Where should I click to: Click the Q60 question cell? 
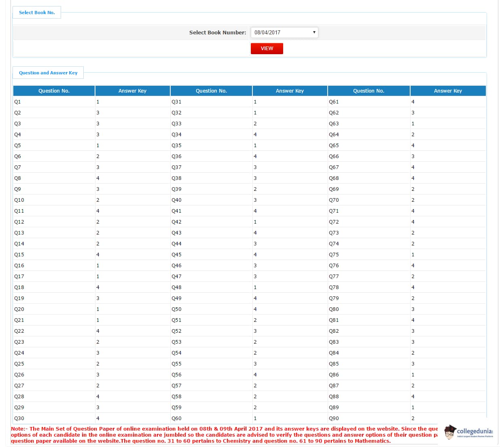[x=176, y=418]
